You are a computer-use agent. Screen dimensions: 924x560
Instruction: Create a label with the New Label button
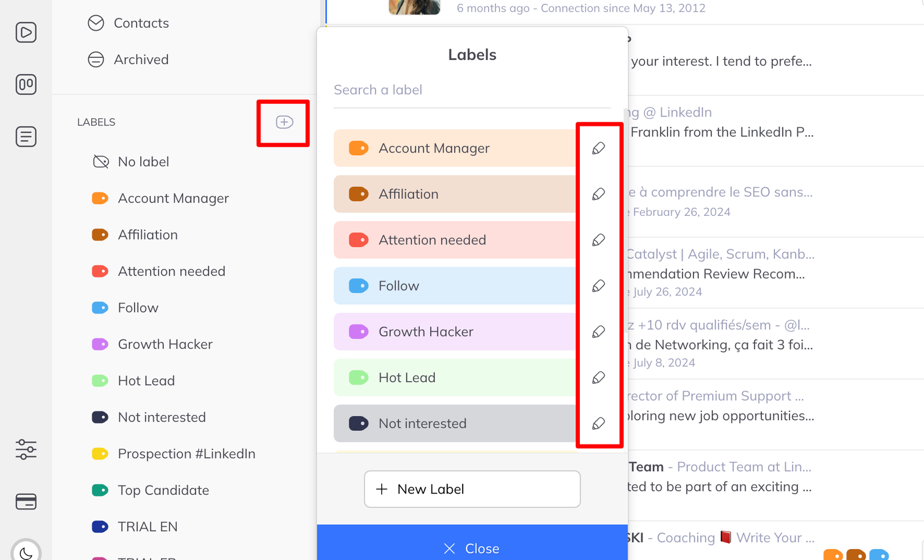(x=472, y=489)
